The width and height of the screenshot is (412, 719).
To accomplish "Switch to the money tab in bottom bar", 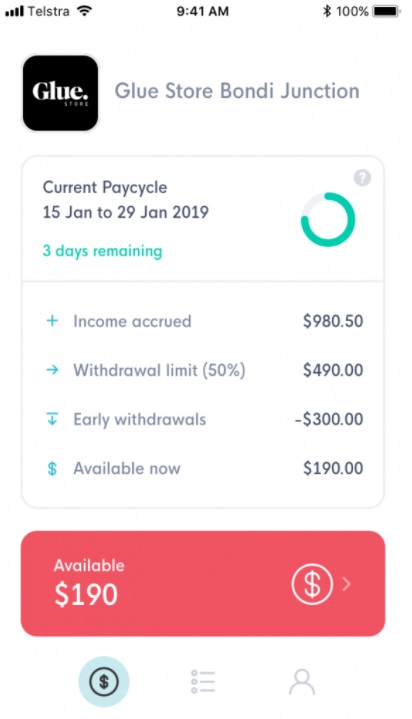I will pos(104,681).
